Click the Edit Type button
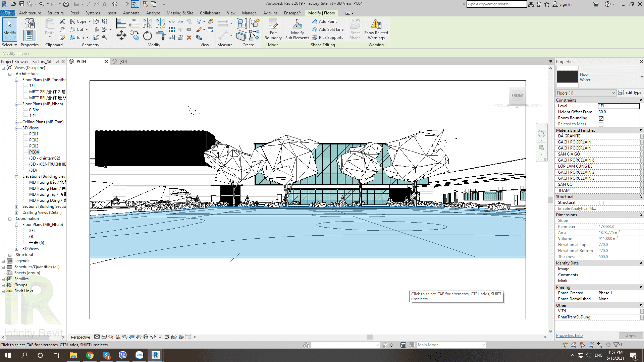The width and height of the screenshot is (644, 362). (630, 93)
